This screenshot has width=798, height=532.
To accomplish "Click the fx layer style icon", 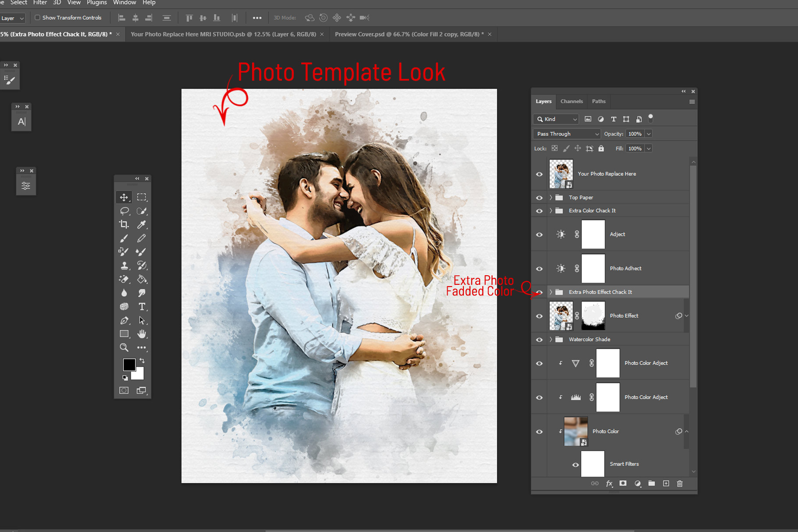I will [x=609, y=483].
